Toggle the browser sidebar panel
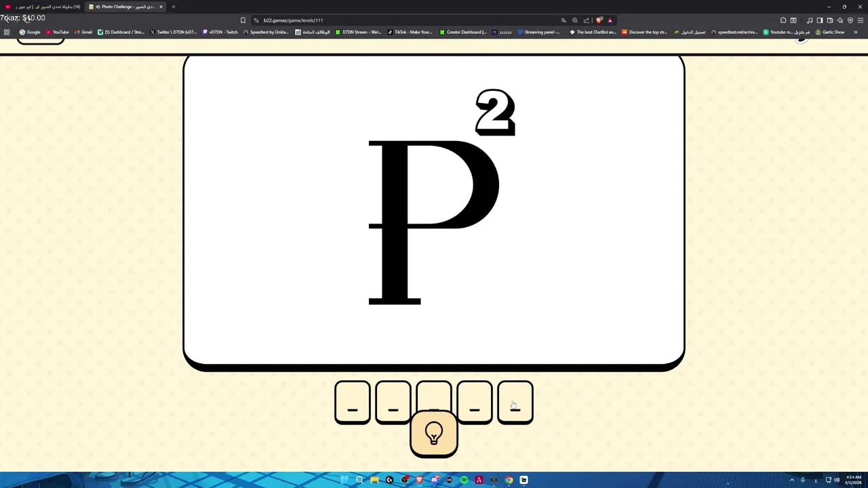Image resolution: width=868 pixels, height=488 pixels. click(x=819, y=20)
